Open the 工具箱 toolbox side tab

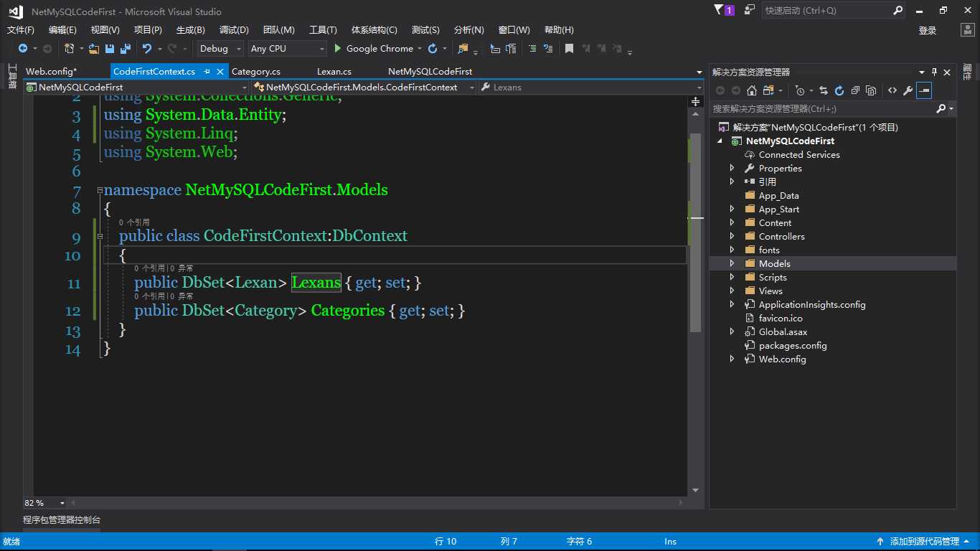(12, 76)
